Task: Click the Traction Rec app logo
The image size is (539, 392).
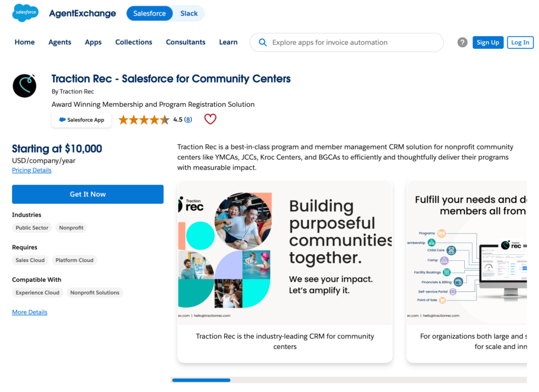Action: coord(24,86)
